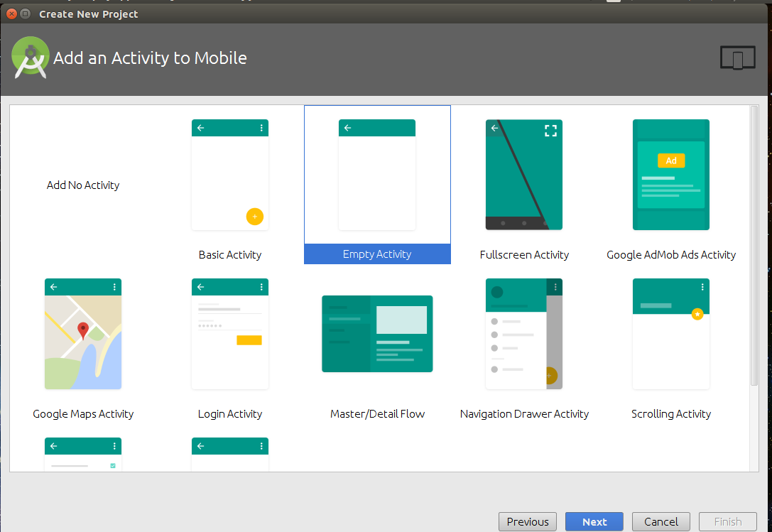Click the Master/Detail Flow label

[x=377, y=414]
